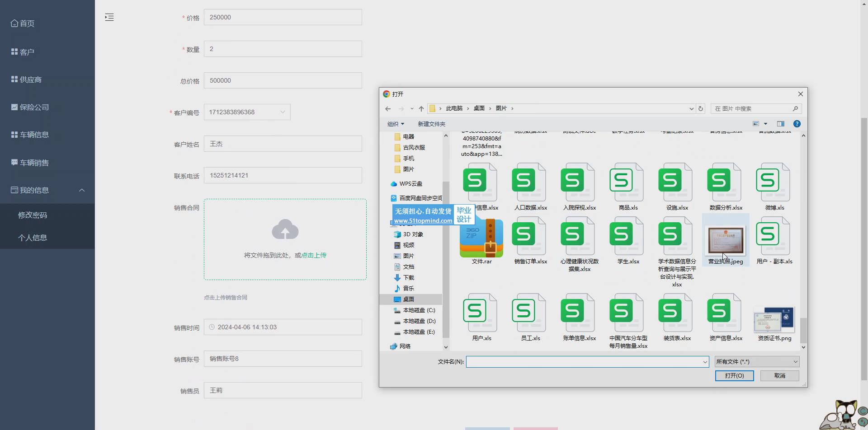
Task: Click the 销售账号 input field
Action: click(283, 359)
